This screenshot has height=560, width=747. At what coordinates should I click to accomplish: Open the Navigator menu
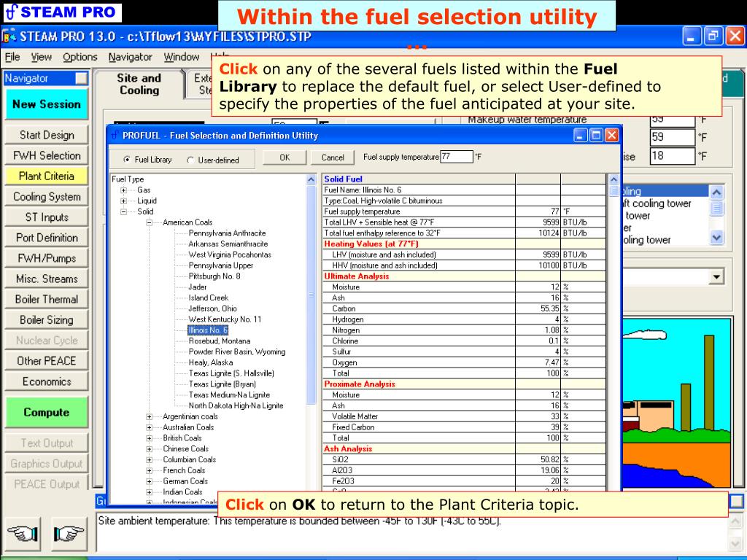(130, 57)
